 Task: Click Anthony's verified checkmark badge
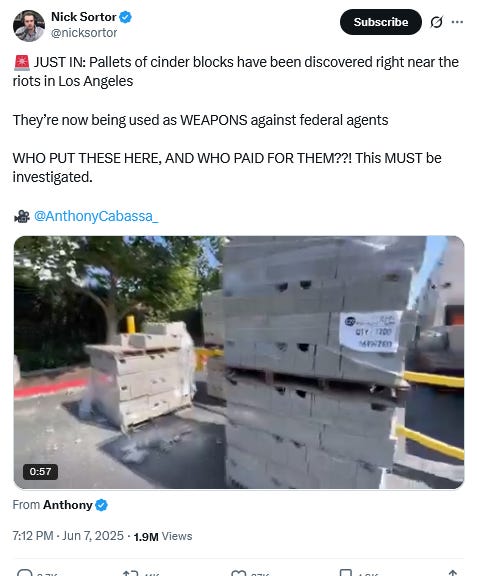[101, 505]
